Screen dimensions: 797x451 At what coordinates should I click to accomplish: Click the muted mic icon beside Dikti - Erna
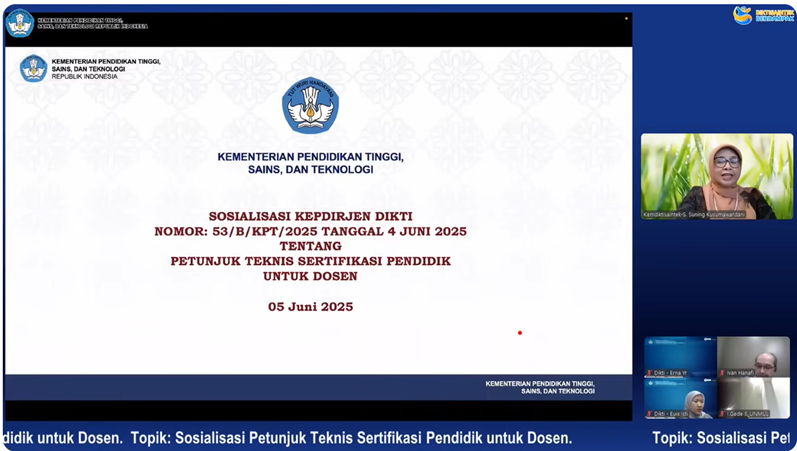(x=650, y=373)
